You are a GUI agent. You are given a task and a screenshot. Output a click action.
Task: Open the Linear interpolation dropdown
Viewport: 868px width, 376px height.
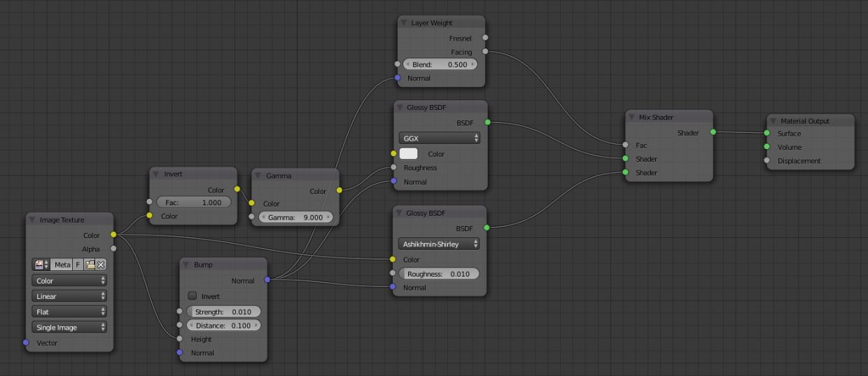click(69, 296)
